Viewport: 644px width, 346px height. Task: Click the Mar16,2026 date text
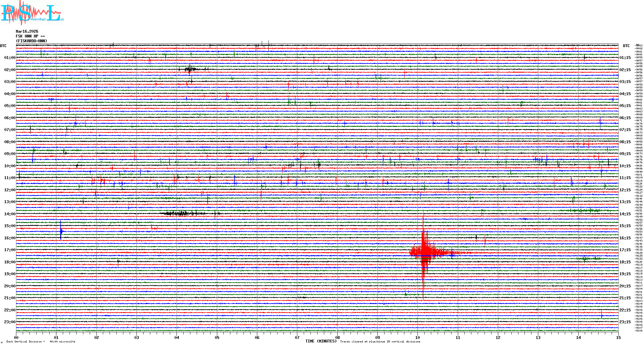[27, 31]
